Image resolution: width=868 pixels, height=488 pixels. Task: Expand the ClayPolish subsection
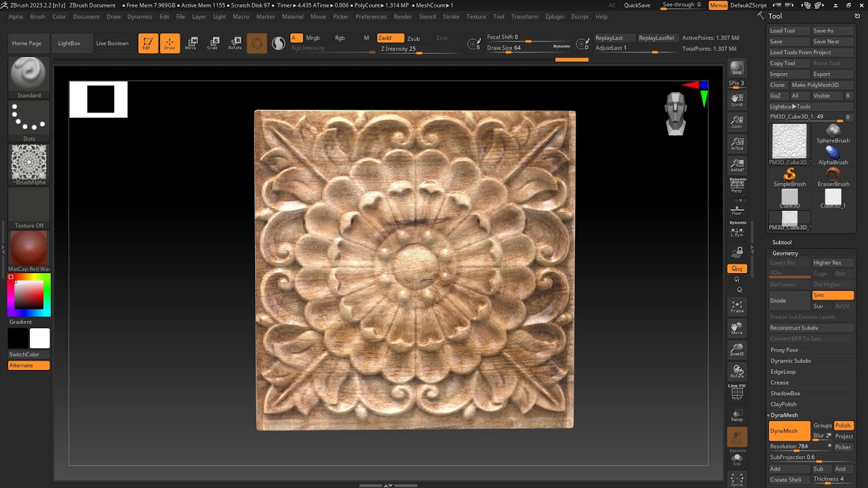coord(783,404)
